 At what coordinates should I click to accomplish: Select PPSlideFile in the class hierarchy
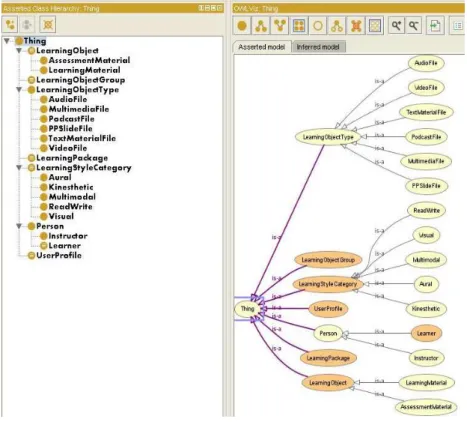70,129
